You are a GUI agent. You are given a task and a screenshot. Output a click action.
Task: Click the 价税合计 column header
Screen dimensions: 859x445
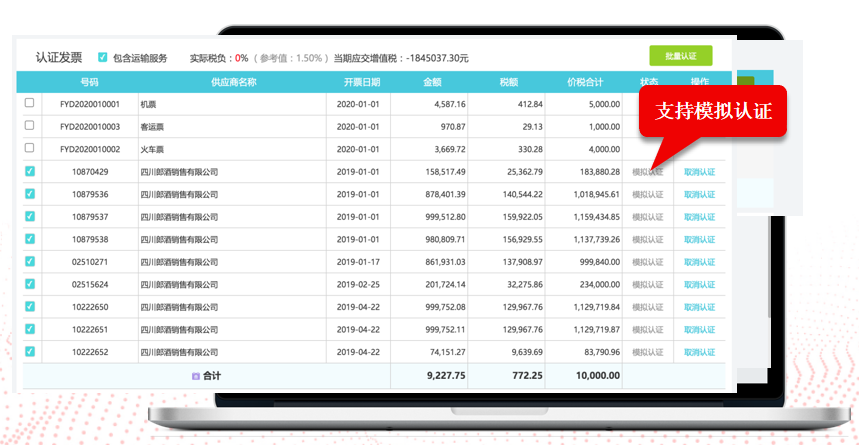(584, 81)
